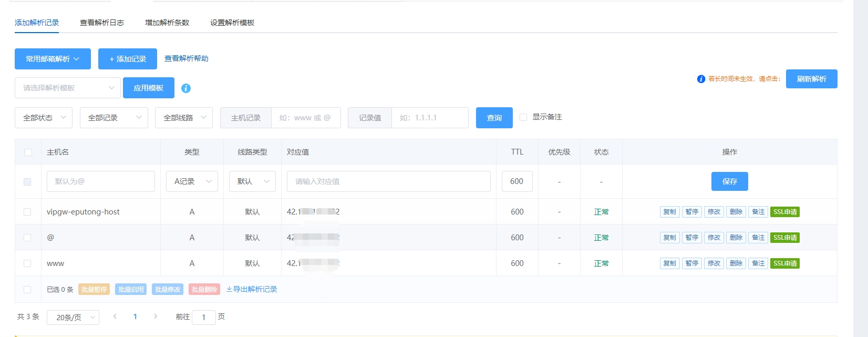Click 删除 for vipgw-eputong-host record
The height and width of the screenshot is (337, 868).
tap(736, 212)
